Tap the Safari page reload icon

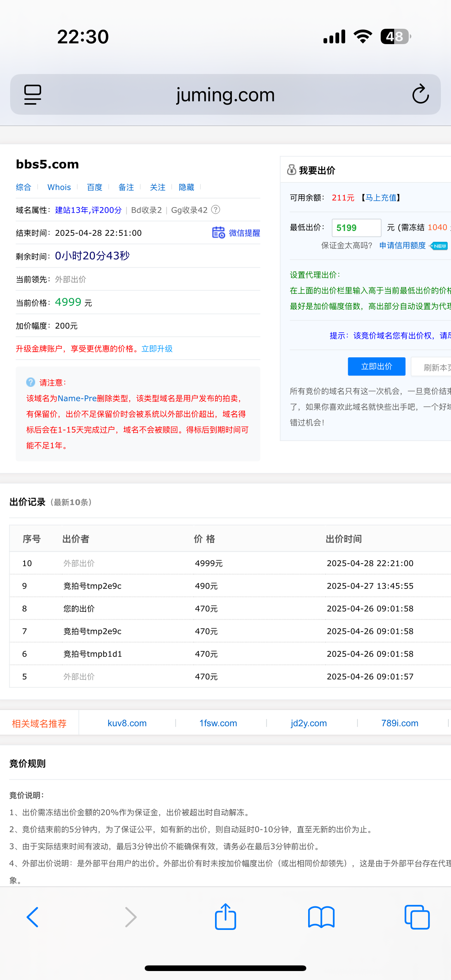420,94
